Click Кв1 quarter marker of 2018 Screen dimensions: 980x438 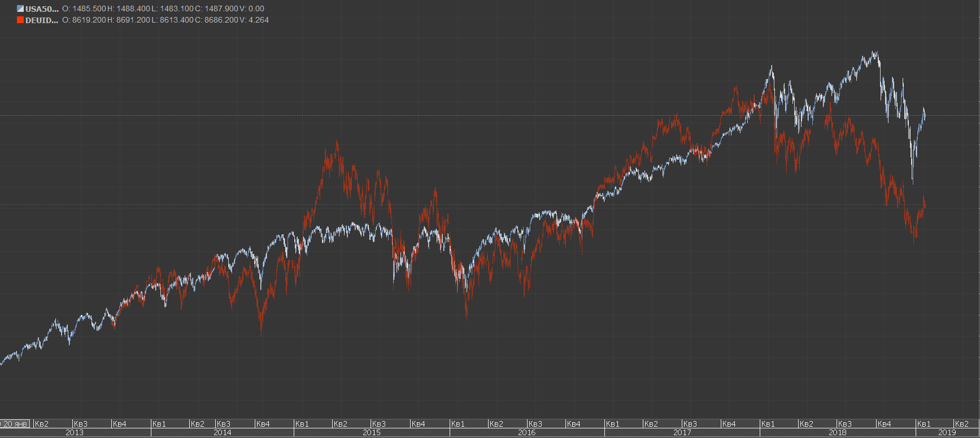(x=768, y=424)
